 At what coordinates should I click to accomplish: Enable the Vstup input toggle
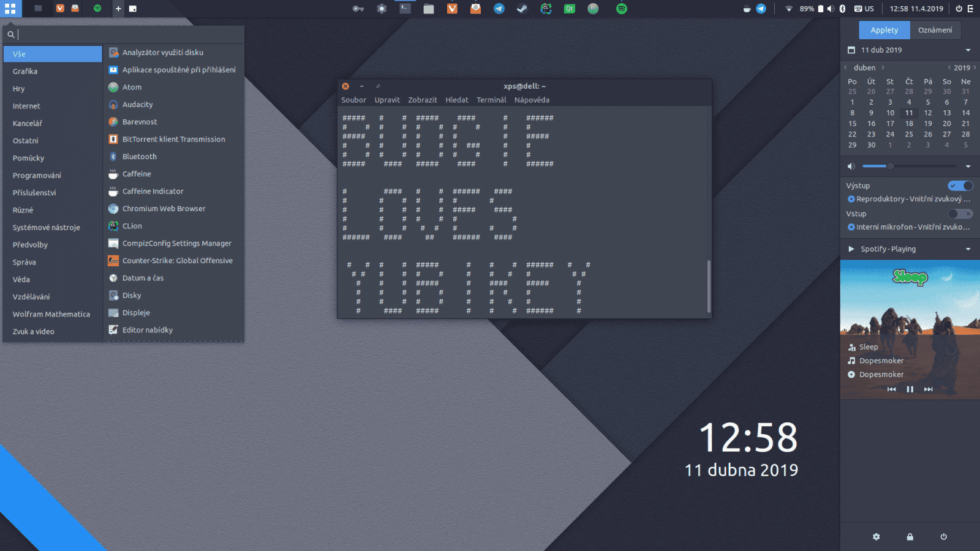click(962, 213)
